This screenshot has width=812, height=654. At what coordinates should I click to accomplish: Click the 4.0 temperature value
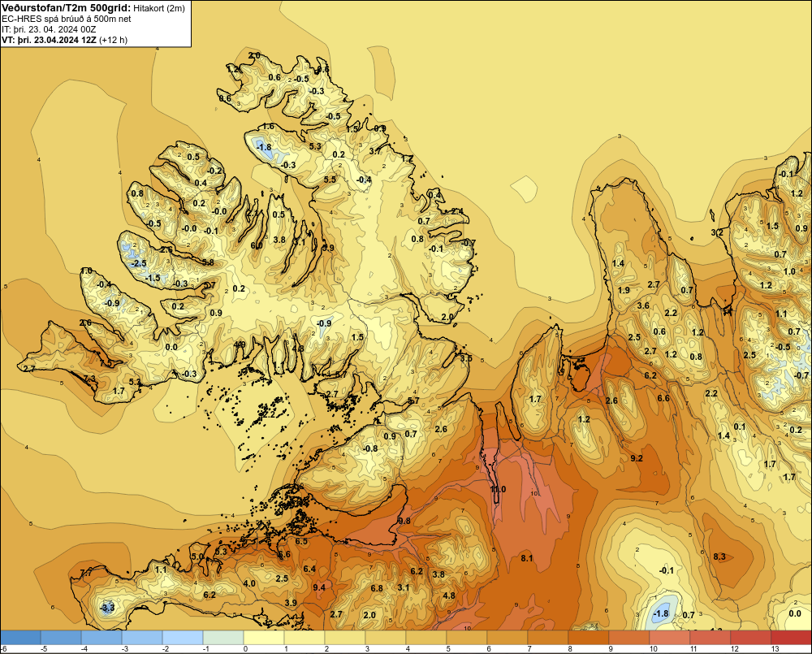tap(249, 583)
